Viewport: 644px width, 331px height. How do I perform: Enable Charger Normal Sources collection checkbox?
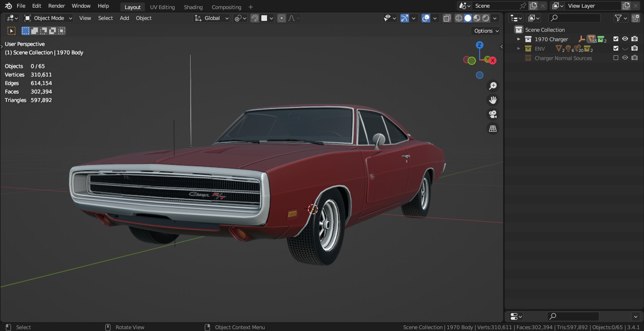(x=616, y=58)
